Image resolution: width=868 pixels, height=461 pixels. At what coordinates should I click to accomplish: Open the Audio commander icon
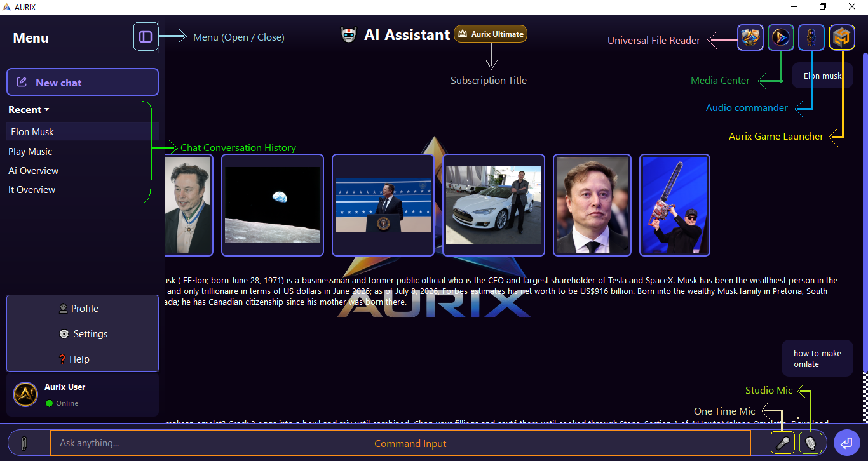pyautogui.click(x=811, y=37)
